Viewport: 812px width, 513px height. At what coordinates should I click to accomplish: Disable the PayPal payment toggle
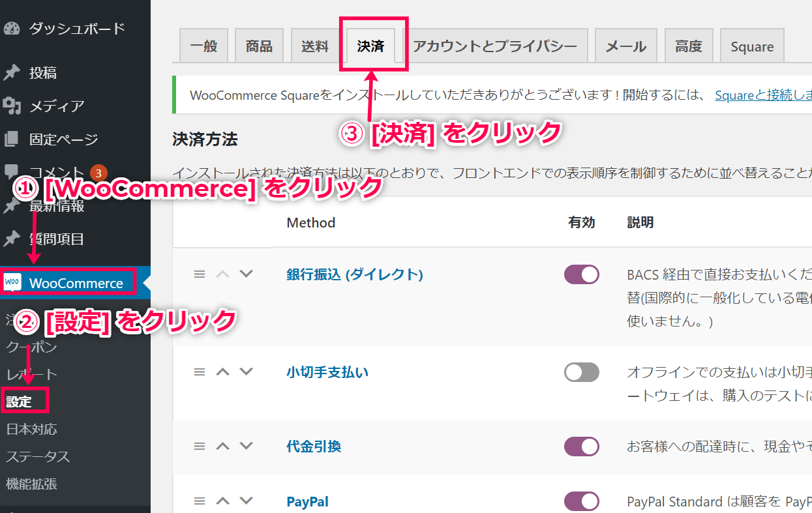click(582, 501)
